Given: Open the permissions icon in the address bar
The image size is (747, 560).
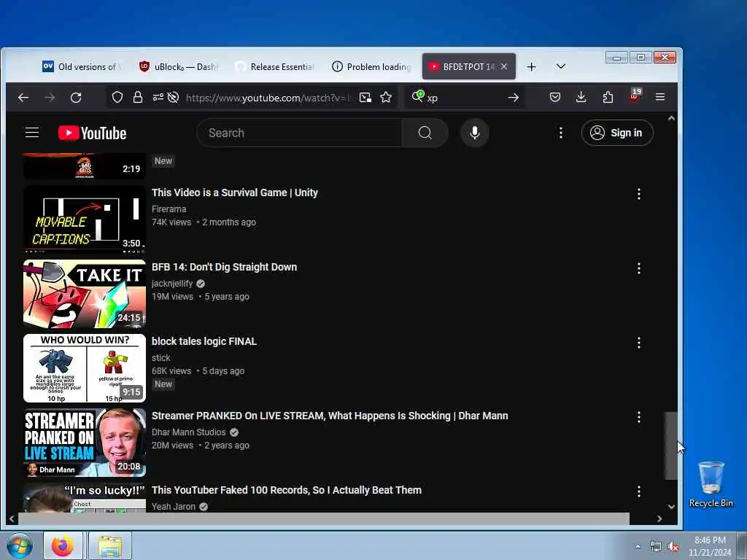Looking at the screenshot, I should click(158, 98).
